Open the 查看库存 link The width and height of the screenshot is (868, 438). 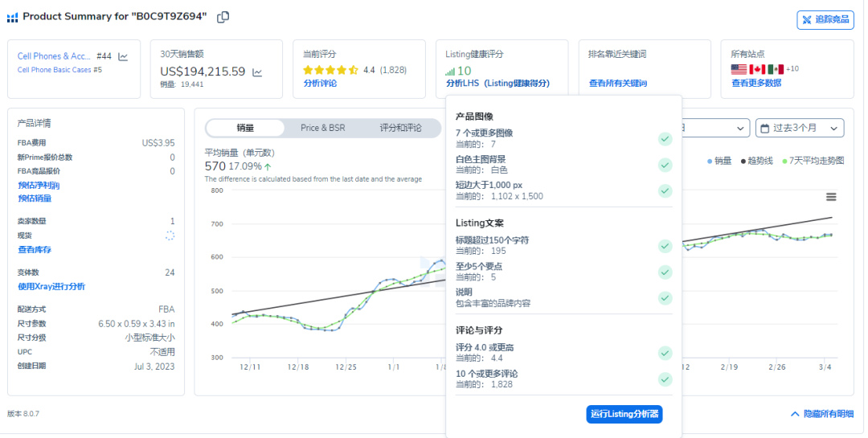coord(35,250)
